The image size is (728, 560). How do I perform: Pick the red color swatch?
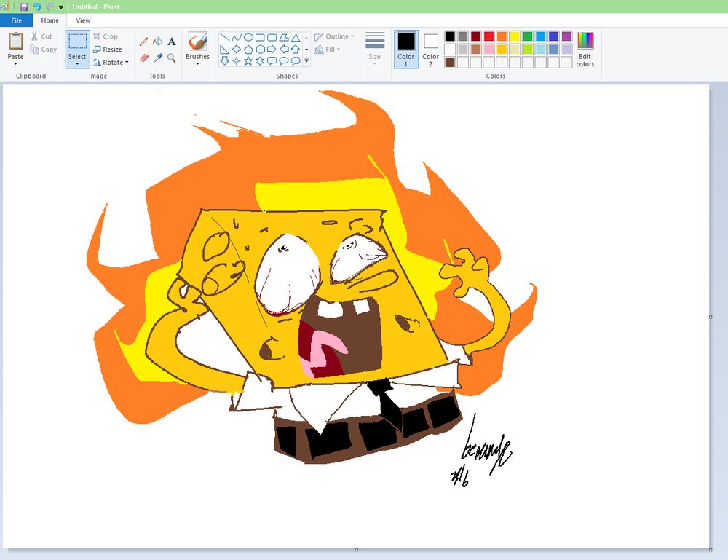[x=489, y=36]
